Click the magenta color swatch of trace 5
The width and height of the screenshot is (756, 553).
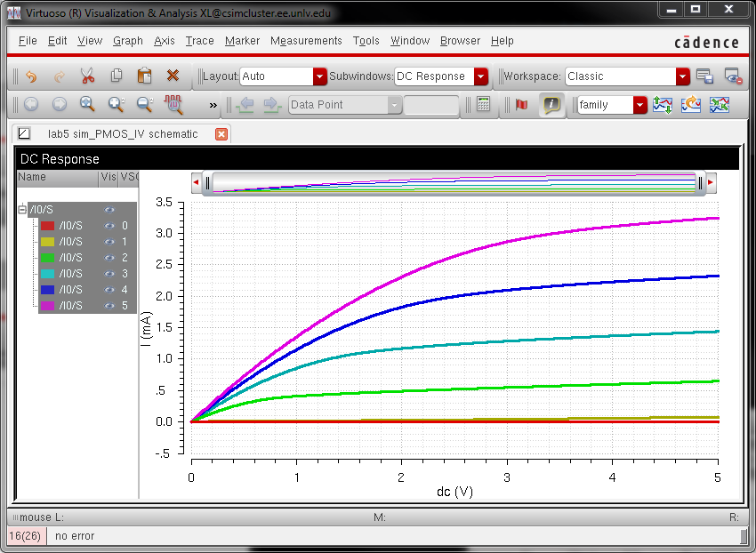point(48,306)
